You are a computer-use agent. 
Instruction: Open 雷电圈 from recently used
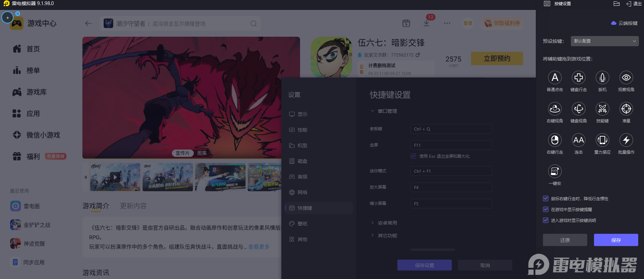pyautogui.click(x=25, y=206)
